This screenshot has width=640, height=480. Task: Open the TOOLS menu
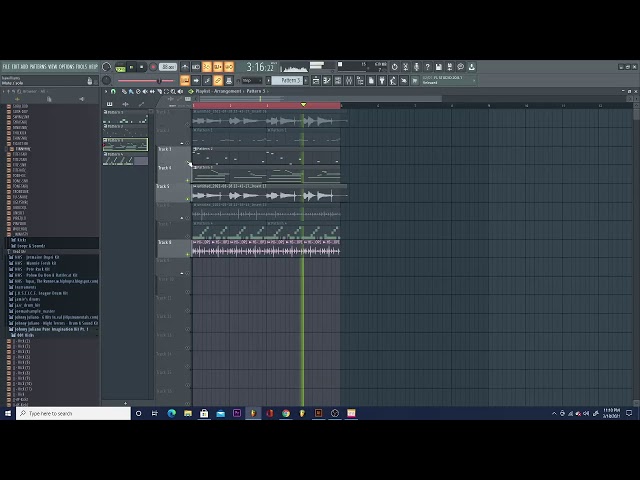point(81,67)
